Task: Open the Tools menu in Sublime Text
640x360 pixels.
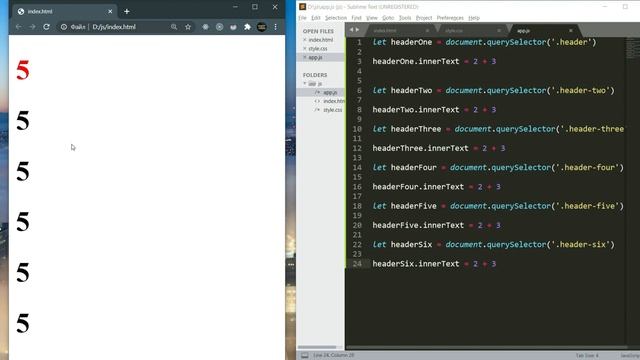Action: [x=405, y=18]
